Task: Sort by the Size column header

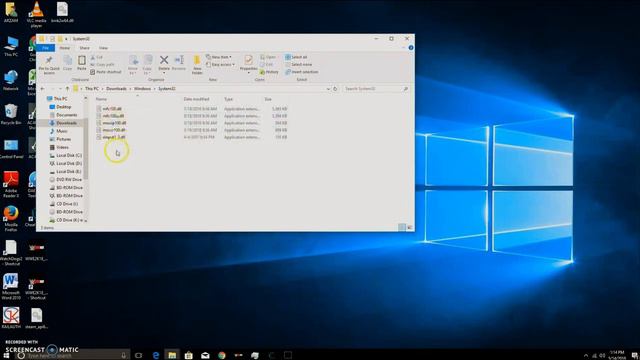Action: (x=268, y=99)
